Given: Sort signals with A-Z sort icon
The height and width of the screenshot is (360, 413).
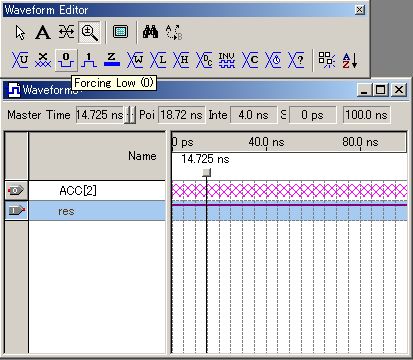Looking at the screenshot, I should pyautogui.click(x=350, y=60).
